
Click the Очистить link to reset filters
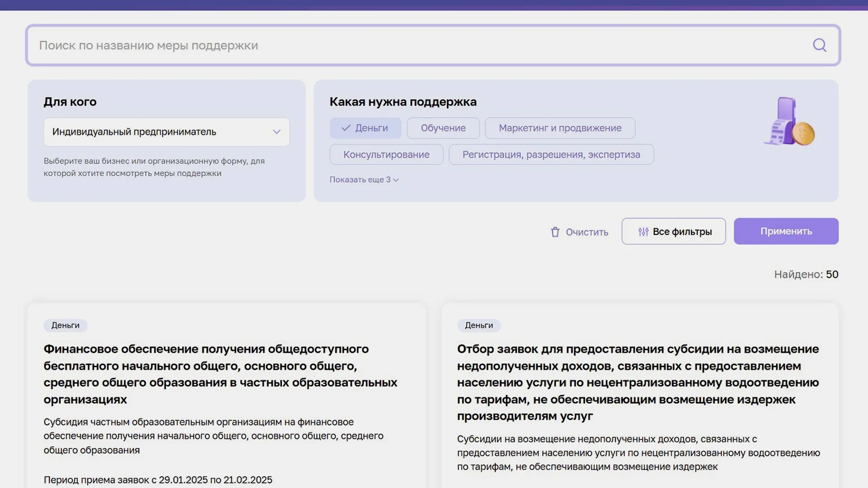pos(586,232)
